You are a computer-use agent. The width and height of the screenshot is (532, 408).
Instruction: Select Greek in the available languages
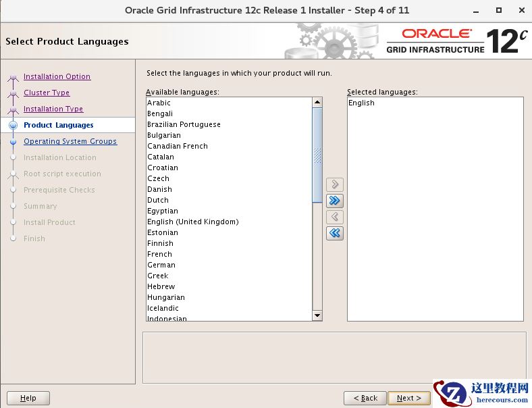(x=229, y=276)
